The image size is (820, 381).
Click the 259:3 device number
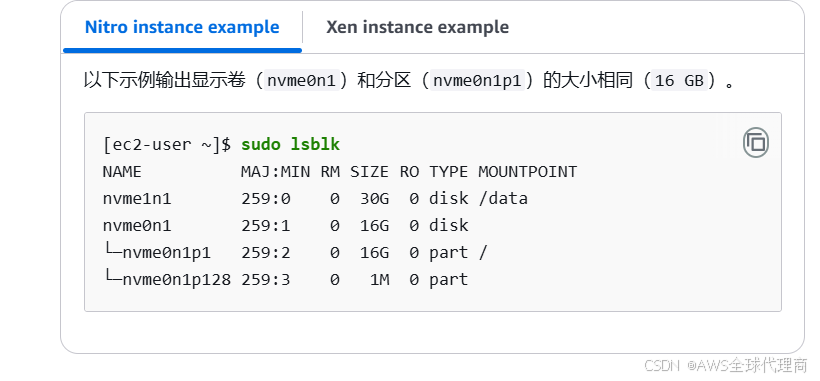[x=266, y=280]
